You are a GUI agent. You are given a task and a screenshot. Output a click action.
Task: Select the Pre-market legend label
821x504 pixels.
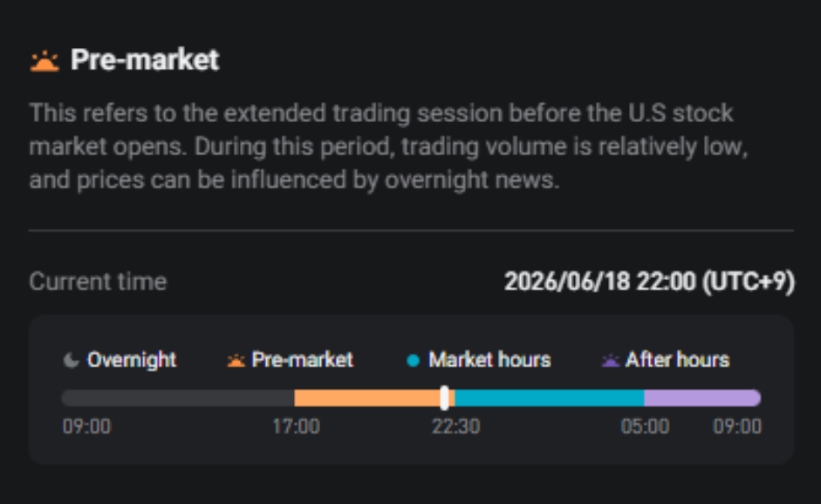pyautogui.click(x=302, y=360)
